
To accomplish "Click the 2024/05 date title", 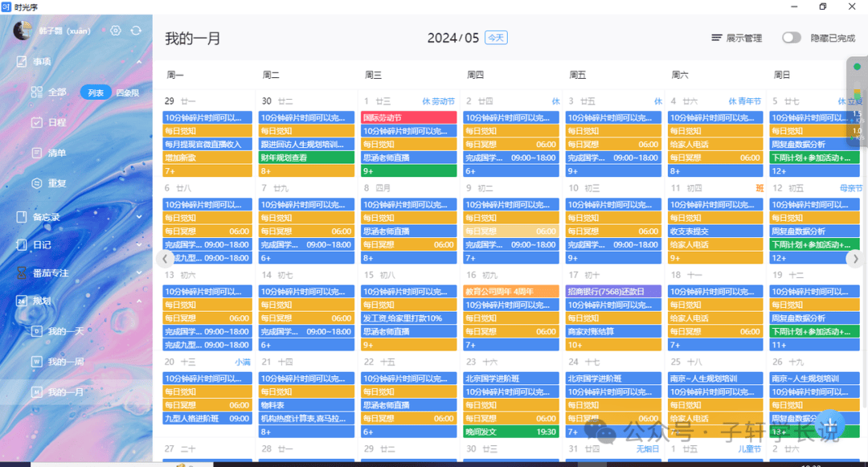I will click(x=452, y=38).
